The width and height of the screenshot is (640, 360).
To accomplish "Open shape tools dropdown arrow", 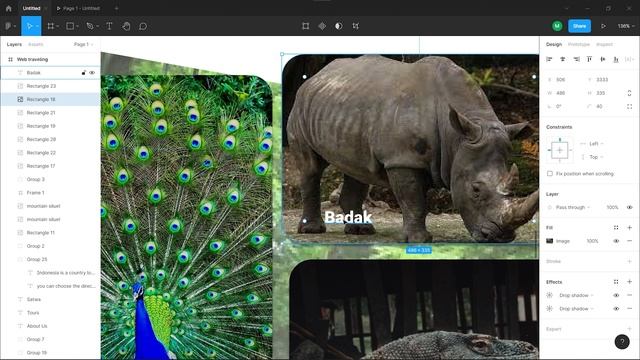I will click(77, 27).
